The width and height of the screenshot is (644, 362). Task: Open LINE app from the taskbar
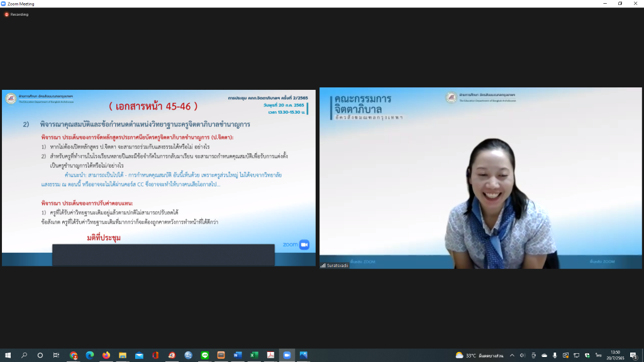[205, 355]
